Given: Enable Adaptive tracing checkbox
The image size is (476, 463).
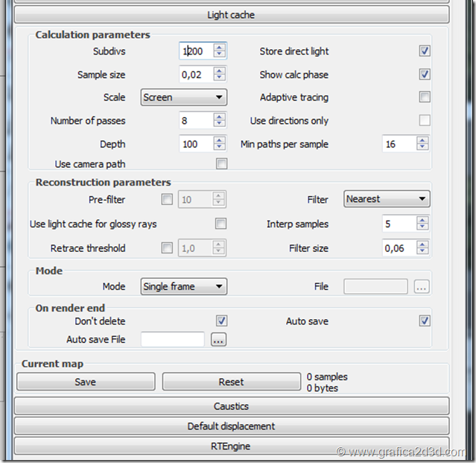Looking at the screenshot, I should point(425,97).
